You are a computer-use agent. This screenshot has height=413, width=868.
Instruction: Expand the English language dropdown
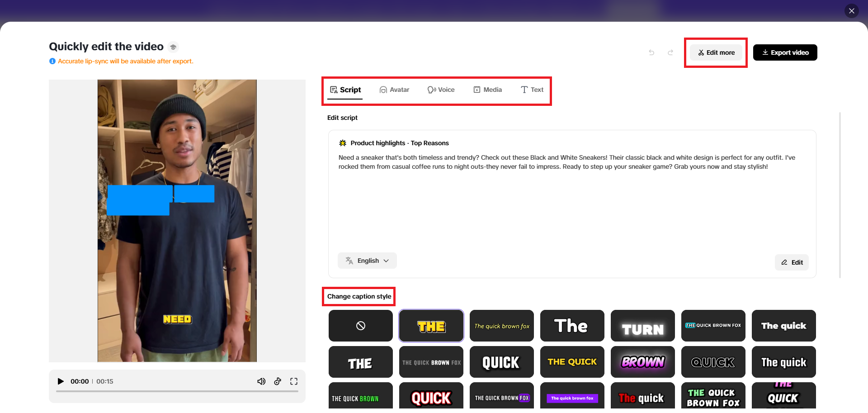[x=367, y=261]
